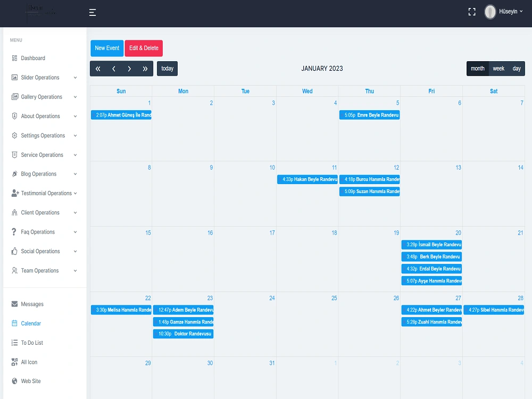Open Suzan Hanımla Randevu event
Image resolution: width=532 pixels, height=399 pixels.
point(370,192)
